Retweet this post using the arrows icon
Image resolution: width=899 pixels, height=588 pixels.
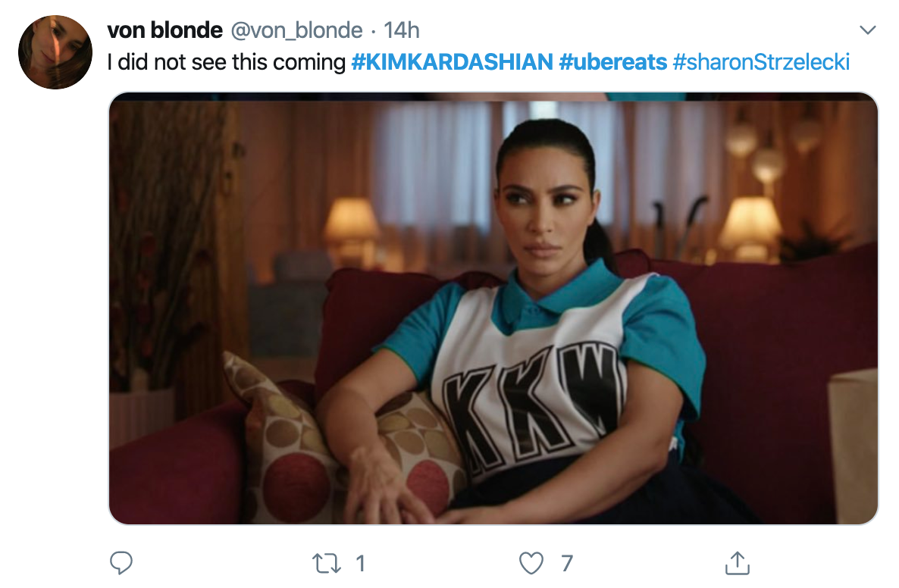click(326, 563)
